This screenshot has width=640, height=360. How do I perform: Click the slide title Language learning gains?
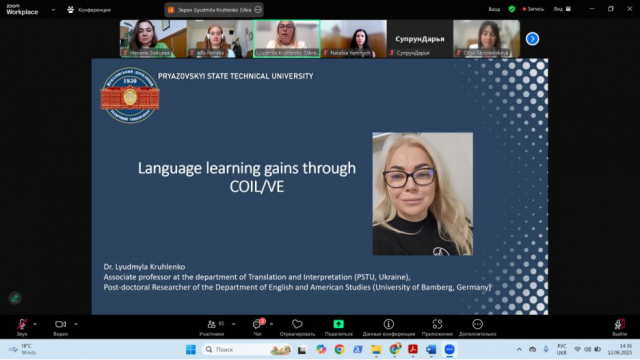[247, 177]
